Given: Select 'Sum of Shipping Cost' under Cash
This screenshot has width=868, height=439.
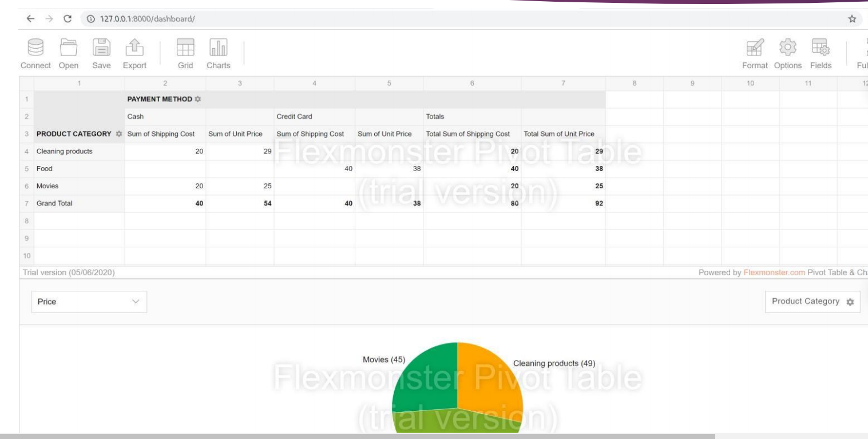Looking at the screenshot, I should pos(165,134).
